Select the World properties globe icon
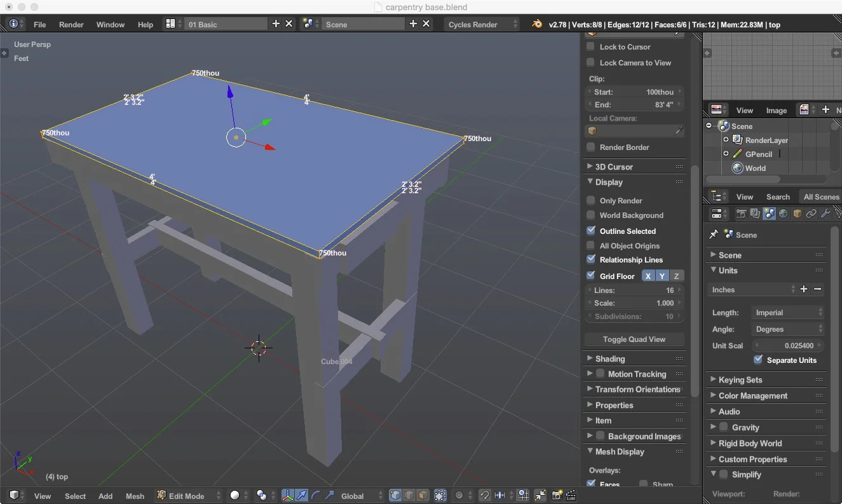The image size is (842, 504). (784, 214)
